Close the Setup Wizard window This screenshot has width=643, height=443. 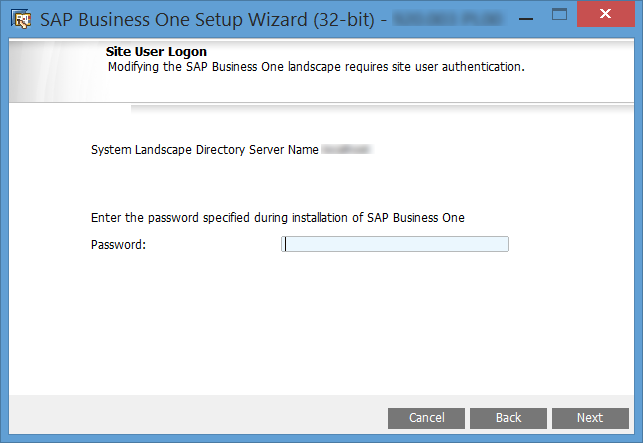pyautogui.click(x=605, y=14)
